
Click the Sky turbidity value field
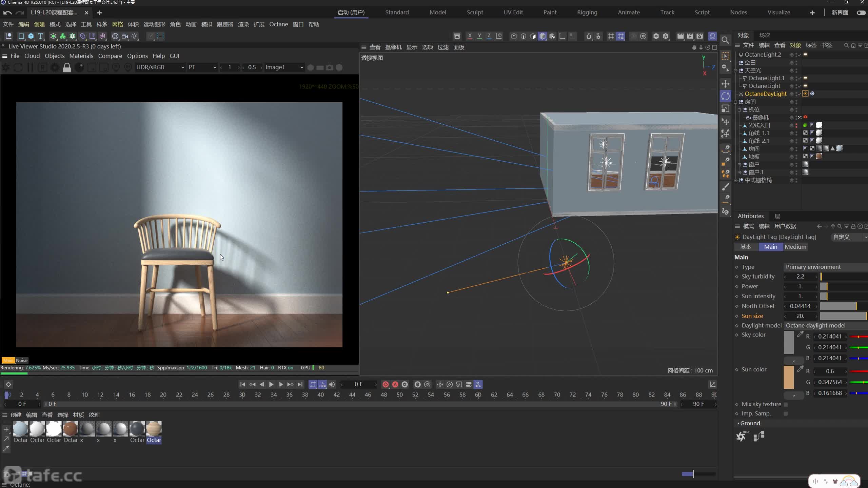[x=801, y=277]
